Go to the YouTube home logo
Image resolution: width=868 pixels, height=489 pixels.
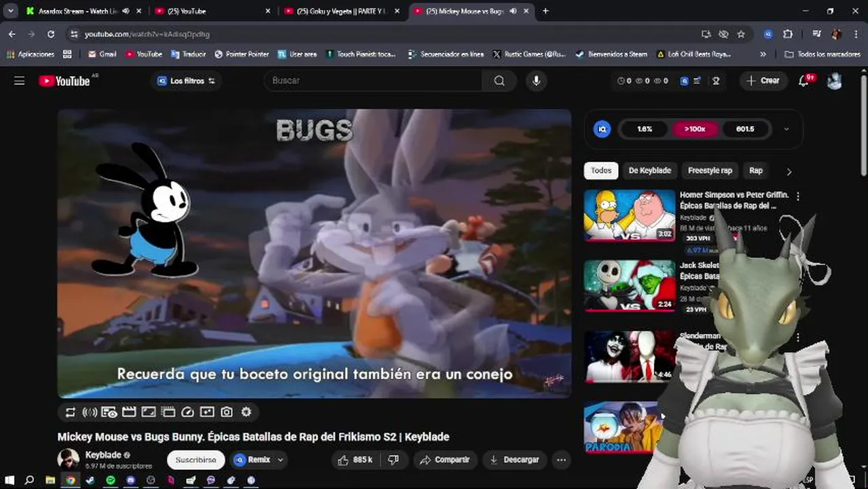click(x=65, y=81)
